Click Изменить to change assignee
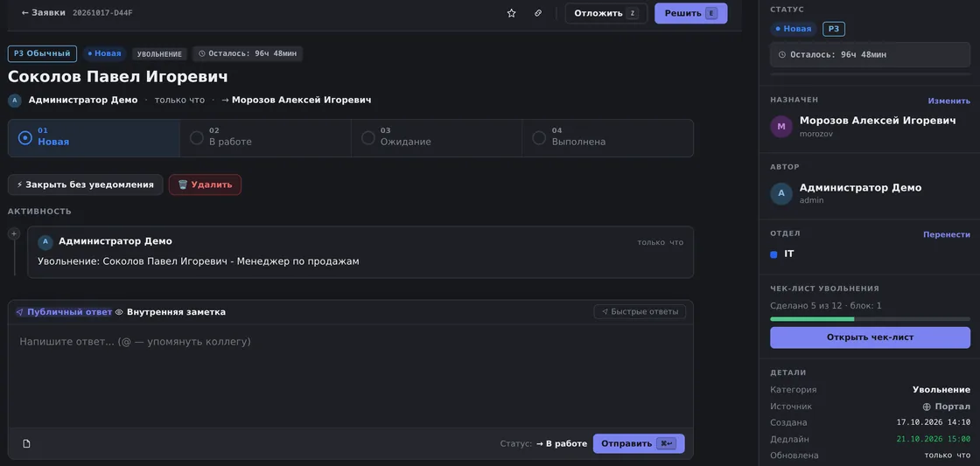Viewport: 980px width, 466px height. coord(948,101)
